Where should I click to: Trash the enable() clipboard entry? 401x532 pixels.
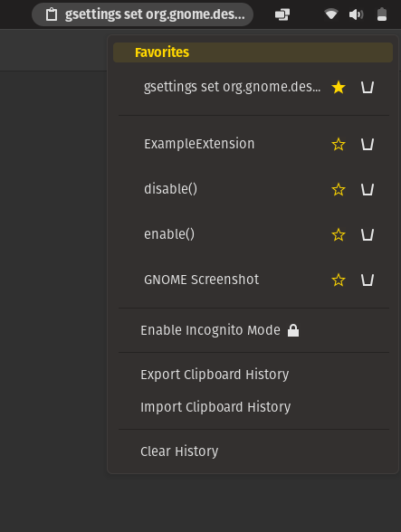367,234
